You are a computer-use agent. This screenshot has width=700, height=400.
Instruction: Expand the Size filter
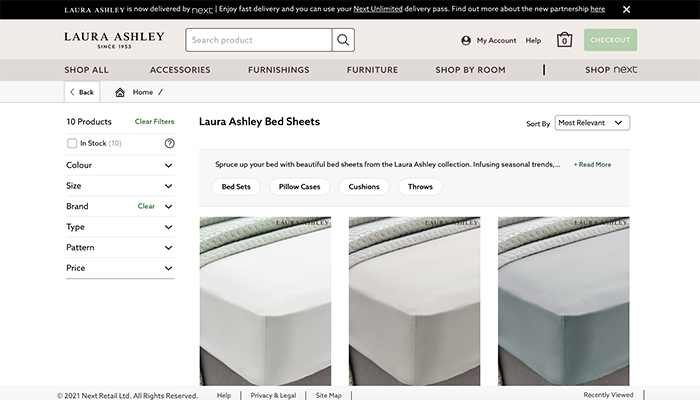point(120,186)
